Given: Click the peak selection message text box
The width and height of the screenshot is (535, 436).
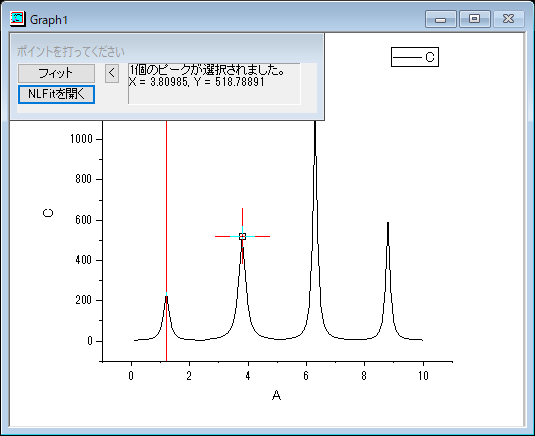Looking at the screenshot, I should [214, 83].
